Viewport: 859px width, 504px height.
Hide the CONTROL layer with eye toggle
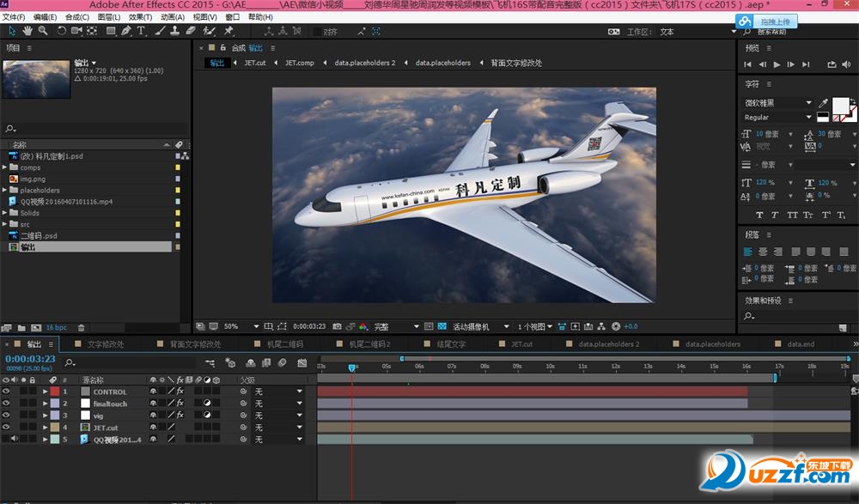coord(7,392)
